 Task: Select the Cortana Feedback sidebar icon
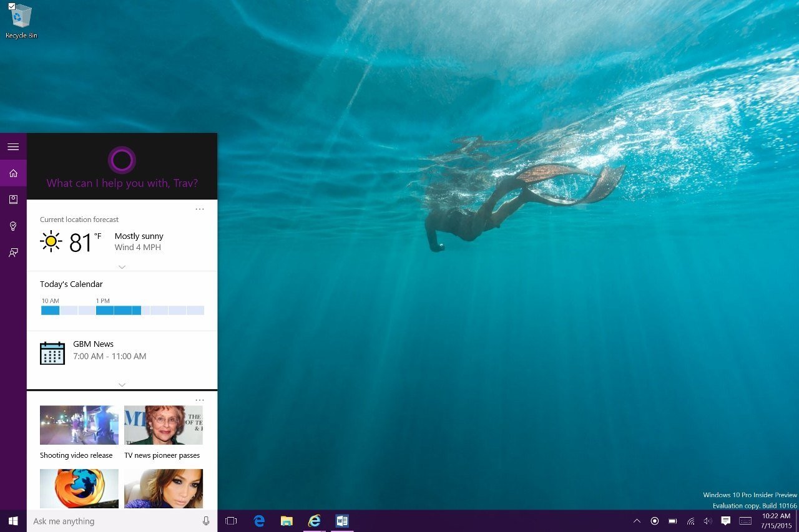tap(13, 253)
